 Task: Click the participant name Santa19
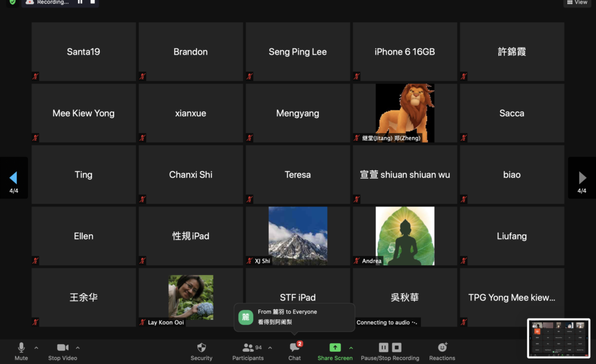pyautogui.click(x=84, y=52)
